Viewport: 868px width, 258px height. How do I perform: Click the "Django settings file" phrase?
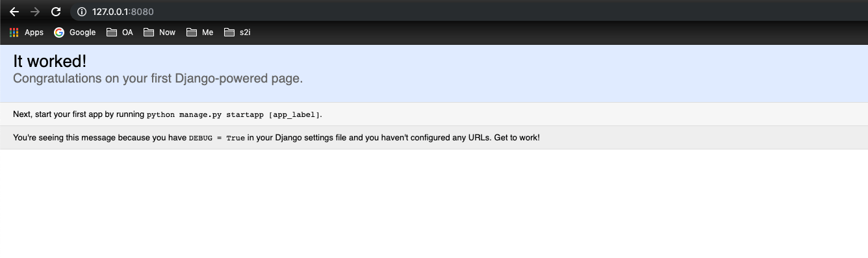[311, 138]
